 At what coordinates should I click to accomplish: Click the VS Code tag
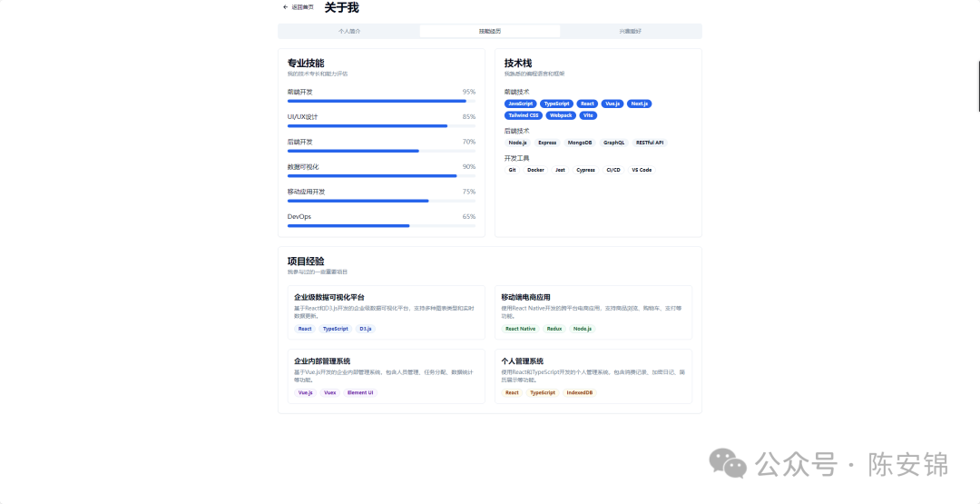pyautogui.click(x=642, y=170)
